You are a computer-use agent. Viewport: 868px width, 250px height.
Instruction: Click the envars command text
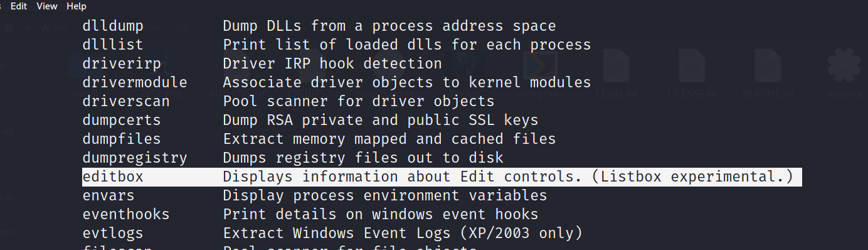pyautogui.click(x=109, y=196)
